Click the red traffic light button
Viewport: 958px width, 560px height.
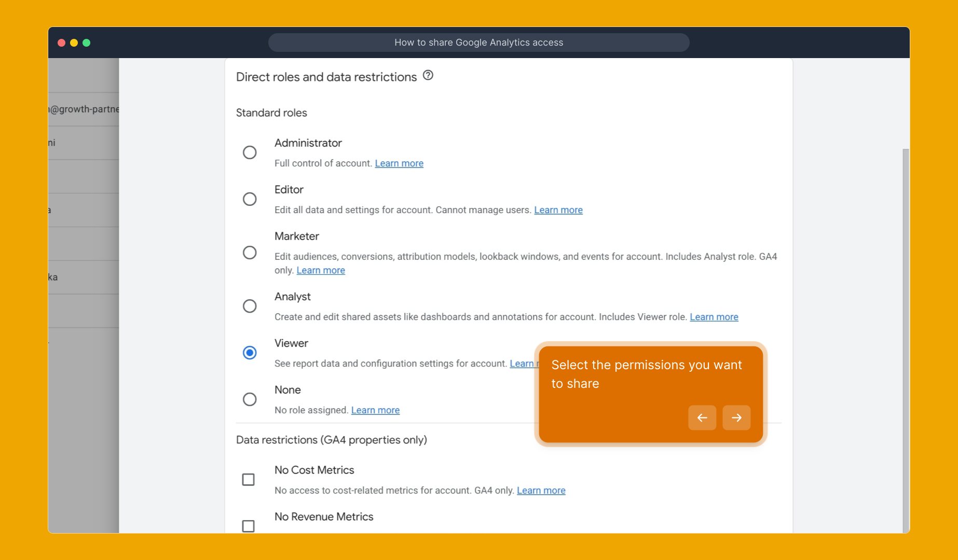point(61,43)
